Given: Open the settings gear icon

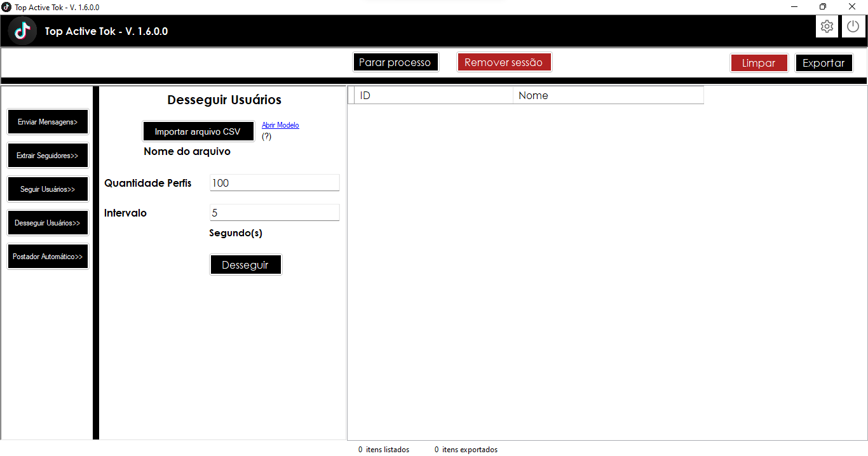Looking at the screenshot, I should 827,26.
